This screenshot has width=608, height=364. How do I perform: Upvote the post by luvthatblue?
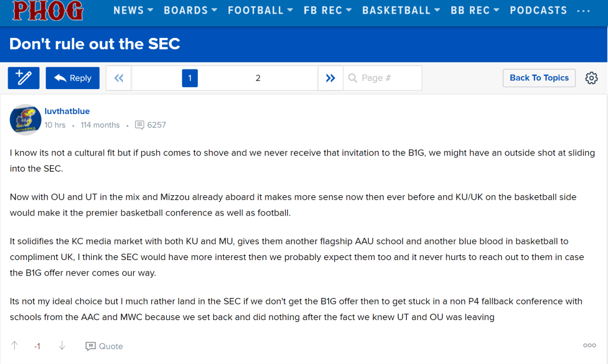(15, 346)
